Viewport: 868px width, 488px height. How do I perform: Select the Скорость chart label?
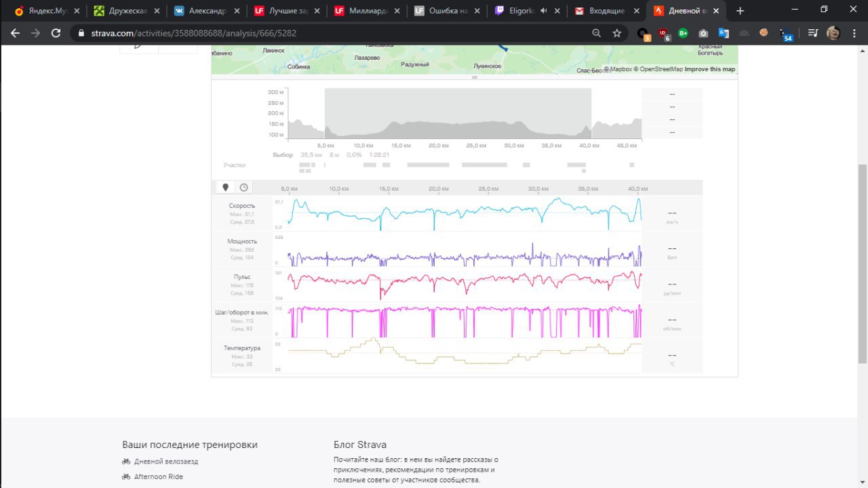click(242, 206)
